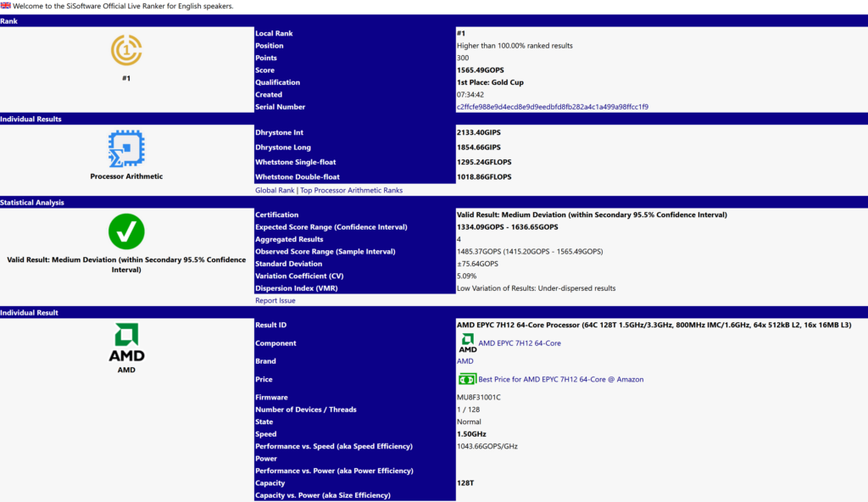Screen dimensions: 868x502
Task: Open the serial number hash link
Action: (553, 107)
